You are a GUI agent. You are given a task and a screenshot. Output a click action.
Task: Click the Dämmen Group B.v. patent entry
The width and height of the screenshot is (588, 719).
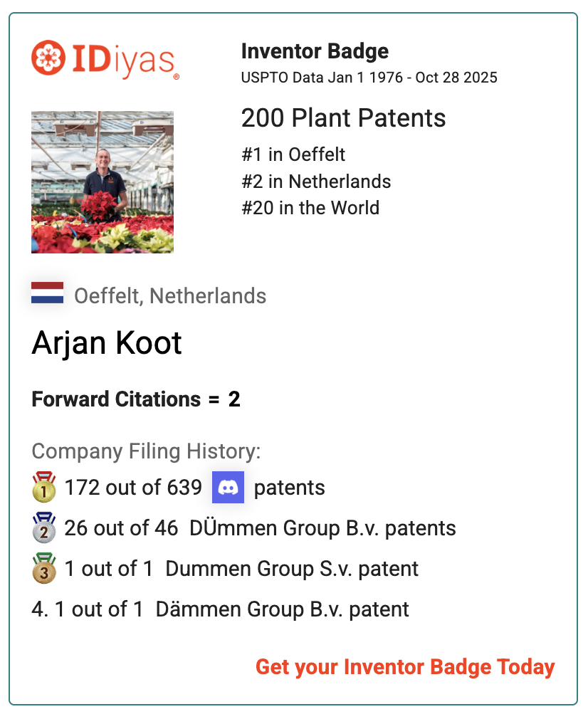pos(282,609)
